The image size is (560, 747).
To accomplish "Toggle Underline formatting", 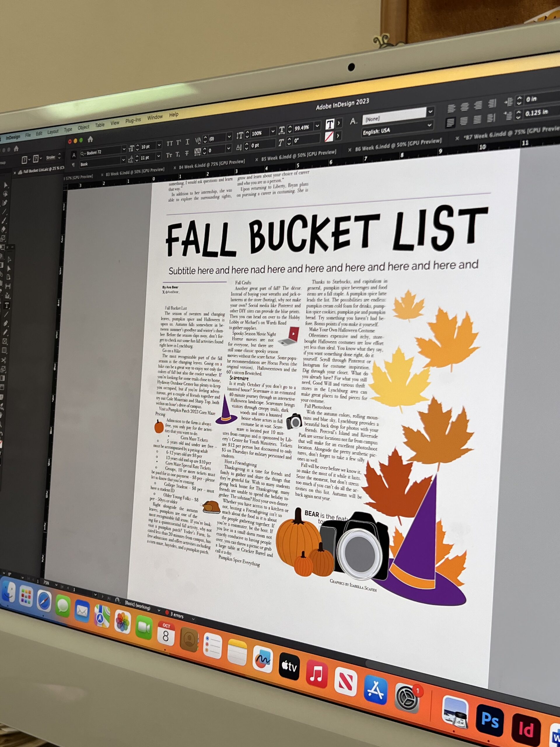I will (x=187, y=142).
